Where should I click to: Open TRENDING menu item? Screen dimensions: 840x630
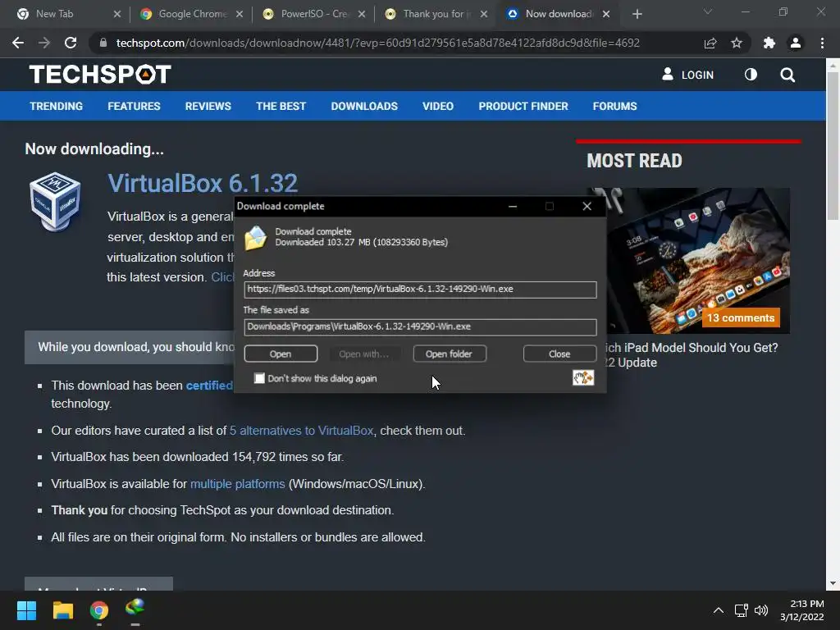tap(57, 106)
